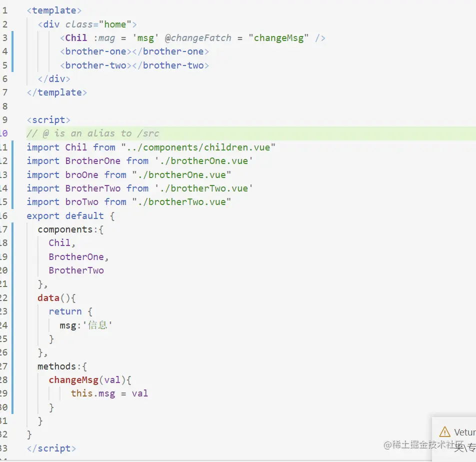The width and height of the screenshot is (476, 462).
Task: Click line number 1 in the gutter
Action: click(x=5, y=10)
